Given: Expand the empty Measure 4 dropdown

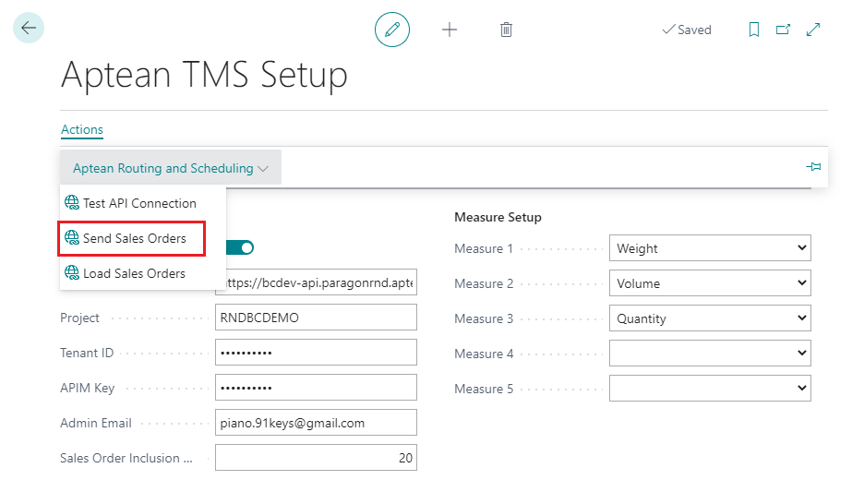Looking at the screenshot, I should 709,354.
